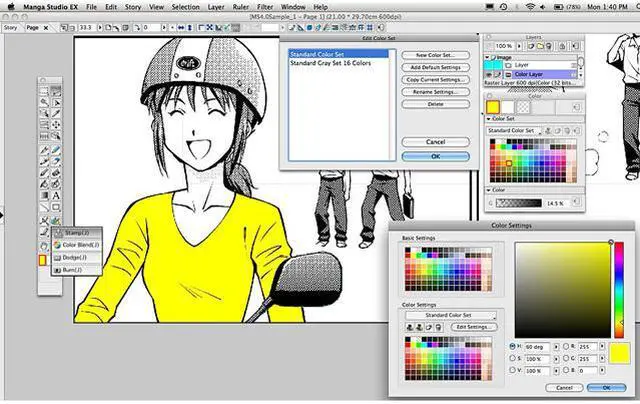
Task: Click the new layer icon in Layers
Action: click(531, 46)
